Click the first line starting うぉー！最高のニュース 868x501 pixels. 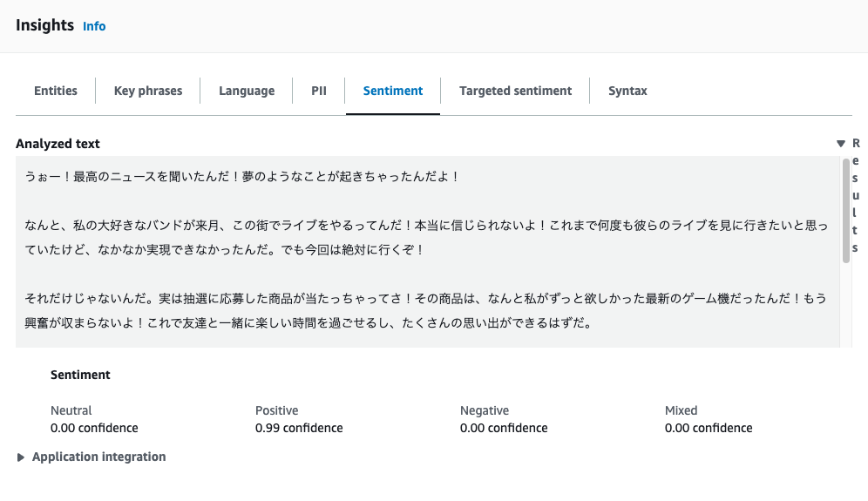click(x=242, y=177)
